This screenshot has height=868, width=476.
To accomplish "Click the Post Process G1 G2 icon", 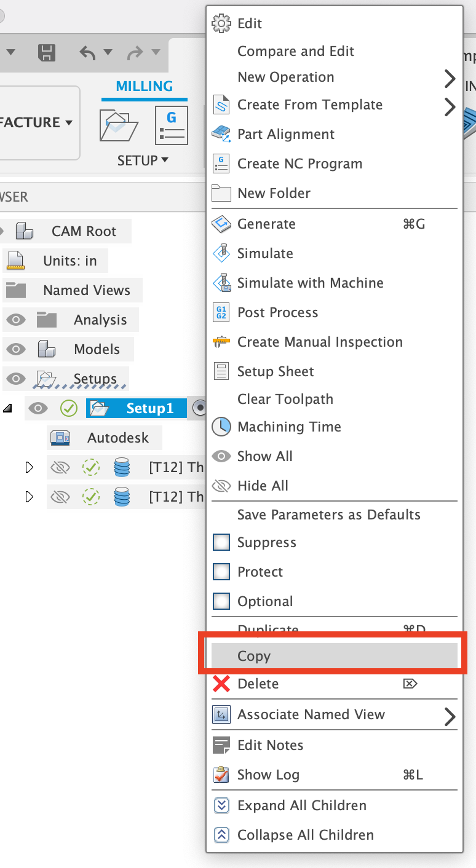I will click(x=221, y=312).
